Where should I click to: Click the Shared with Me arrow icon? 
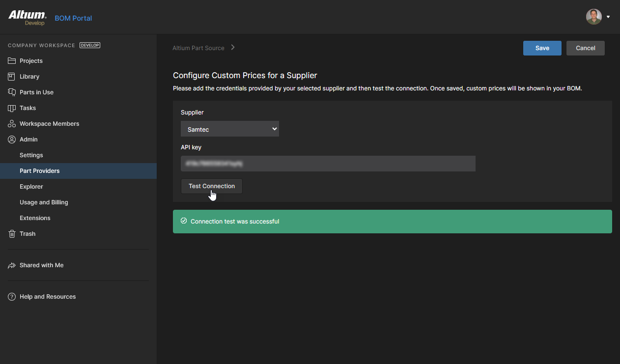[x=12, y=265]
